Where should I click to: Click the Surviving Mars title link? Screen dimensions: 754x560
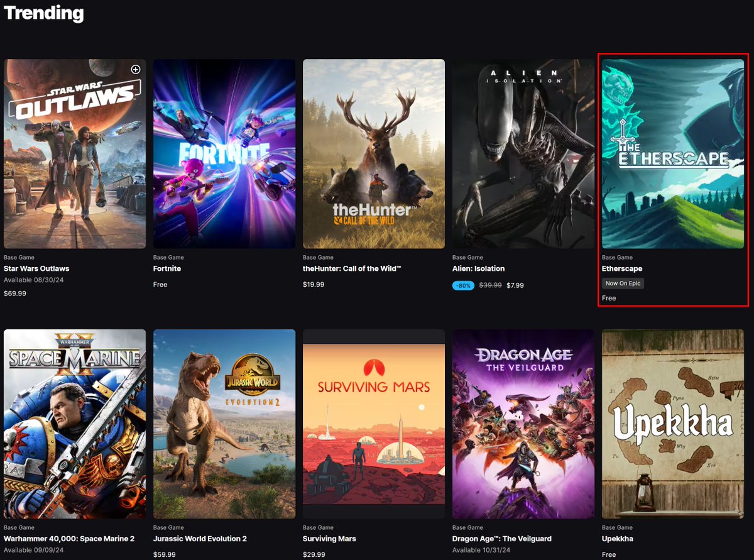329,539
